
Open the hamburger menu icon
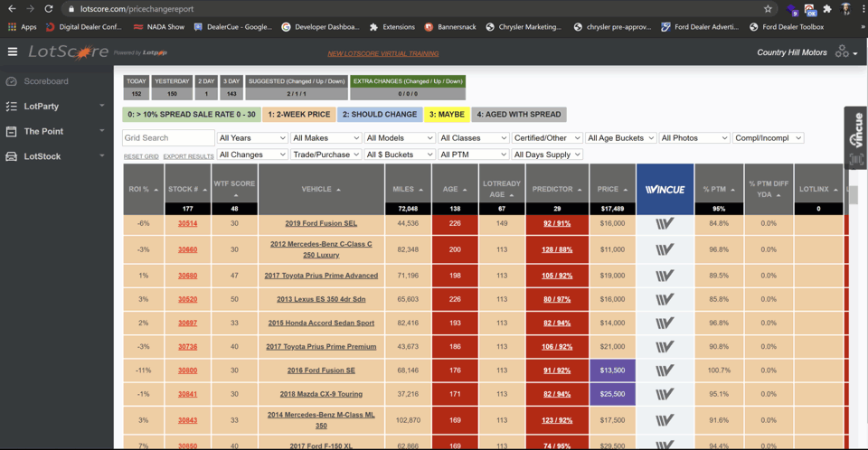[12, 52]
